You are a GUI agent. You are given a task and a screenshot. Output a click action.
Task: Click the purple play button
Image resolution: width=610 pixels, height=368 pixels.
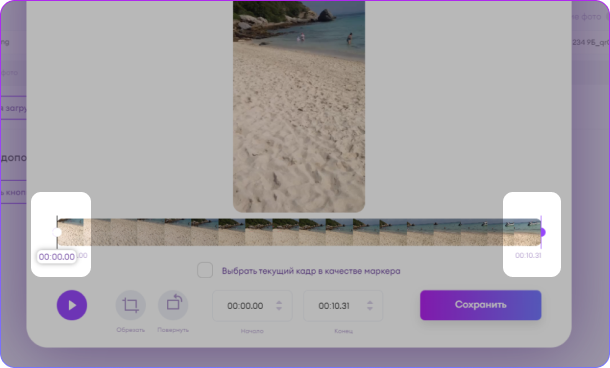coord(72,305)
